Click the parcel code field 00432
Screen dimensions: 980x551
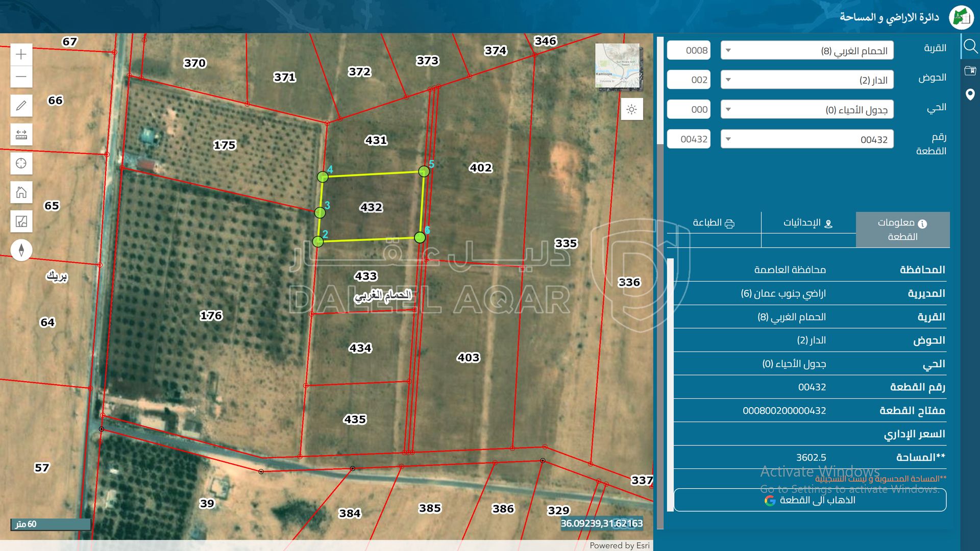pyautogui.click(x=689, y=139)
